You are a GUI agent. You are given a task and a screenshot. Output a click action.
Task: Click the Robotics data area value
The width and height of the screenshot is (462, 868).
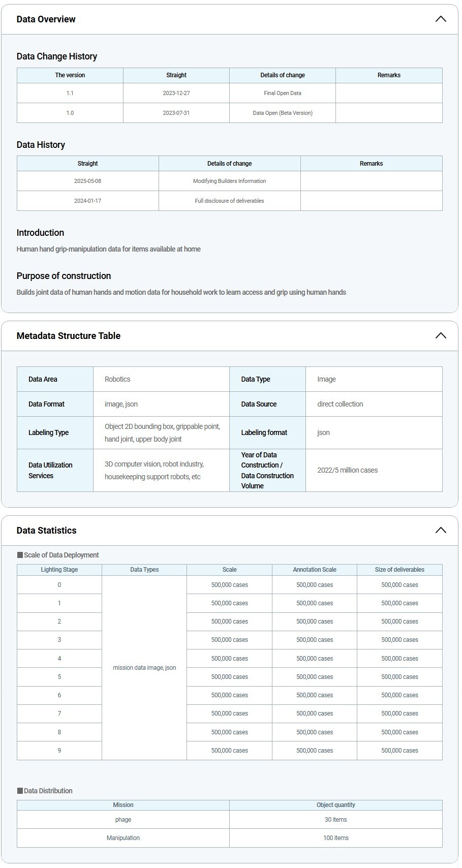point(117,380)
